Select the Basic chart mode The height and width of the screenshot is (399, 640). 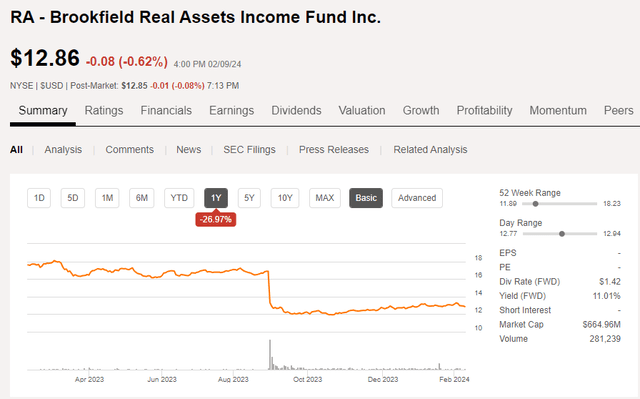coord(366,198)
